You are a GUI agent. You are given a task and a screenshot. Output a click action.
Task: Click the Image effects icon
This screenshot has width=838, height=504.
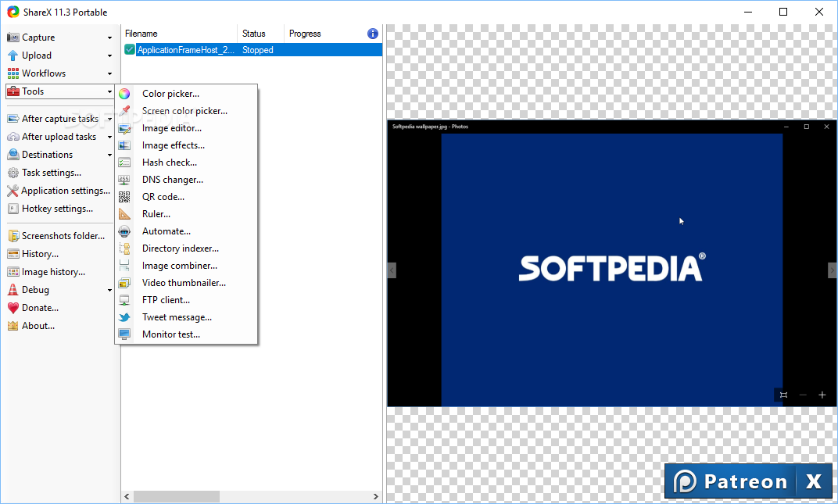click(124, 145)
